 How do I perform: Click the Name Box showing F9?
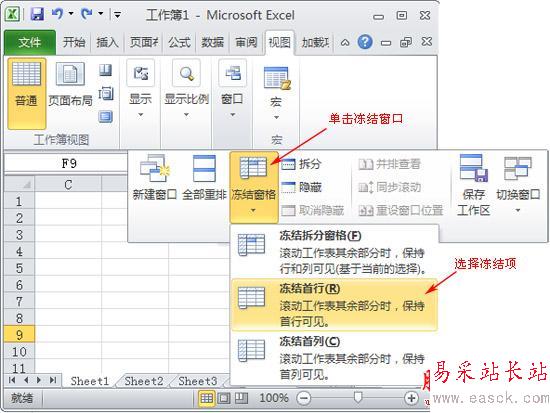(x=66, y=163)
